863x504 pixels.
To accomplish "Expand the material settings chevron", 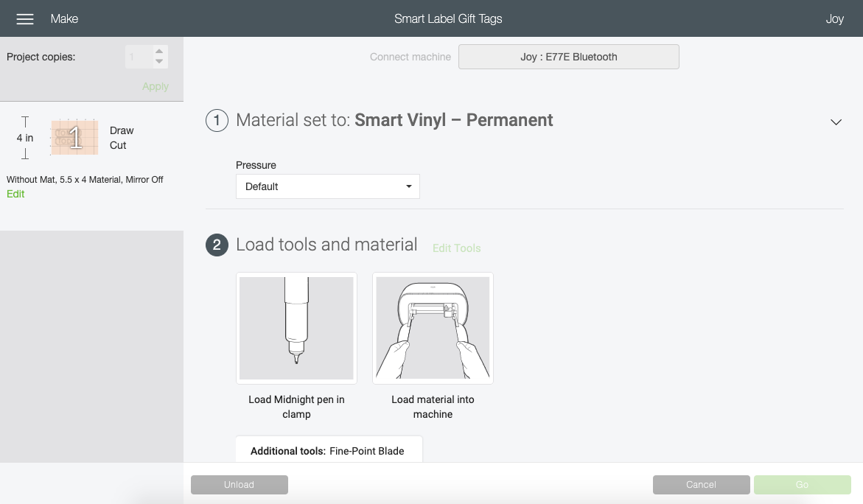I will coord(836,122).
